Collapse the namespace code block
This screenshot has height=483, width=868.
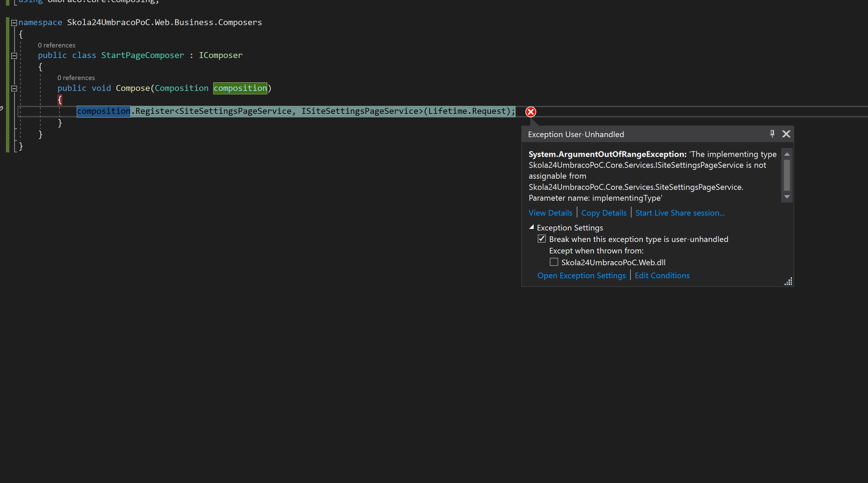(x=14, y=23)
